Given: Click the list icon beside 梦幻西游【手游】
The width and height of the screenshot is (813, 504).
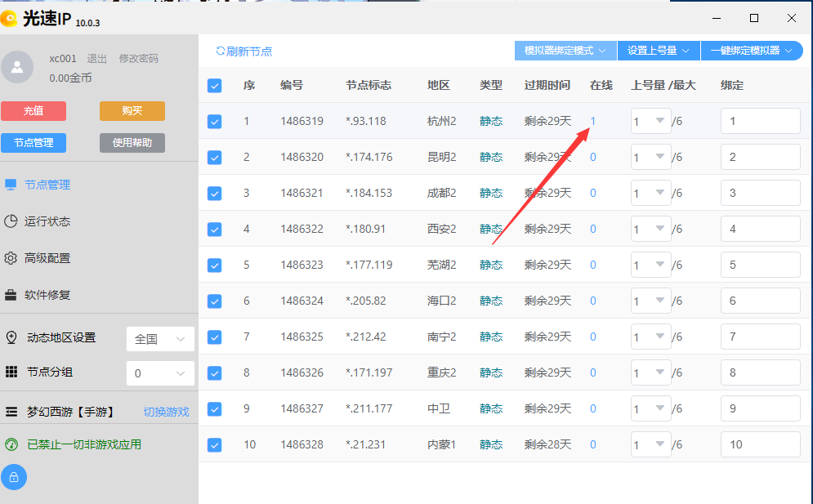Looking at the screenshot, I should (11, 412).
